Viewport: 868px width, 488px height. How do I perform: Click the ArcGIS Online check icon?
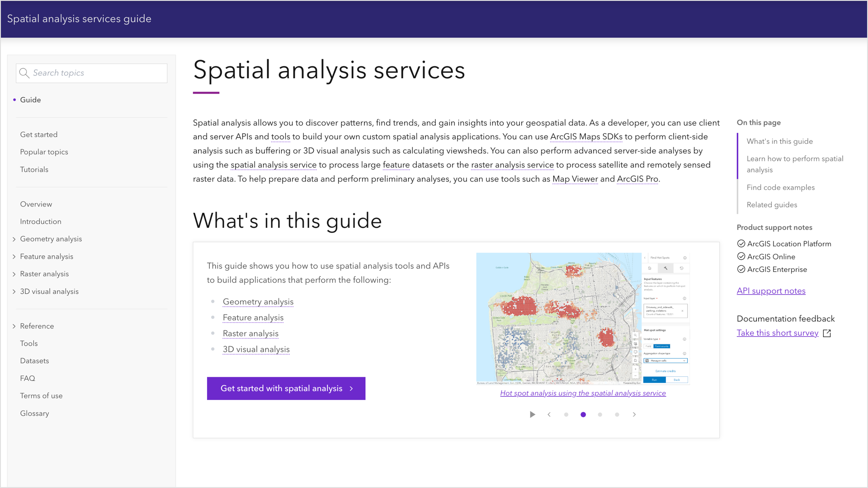coord(741,256)
